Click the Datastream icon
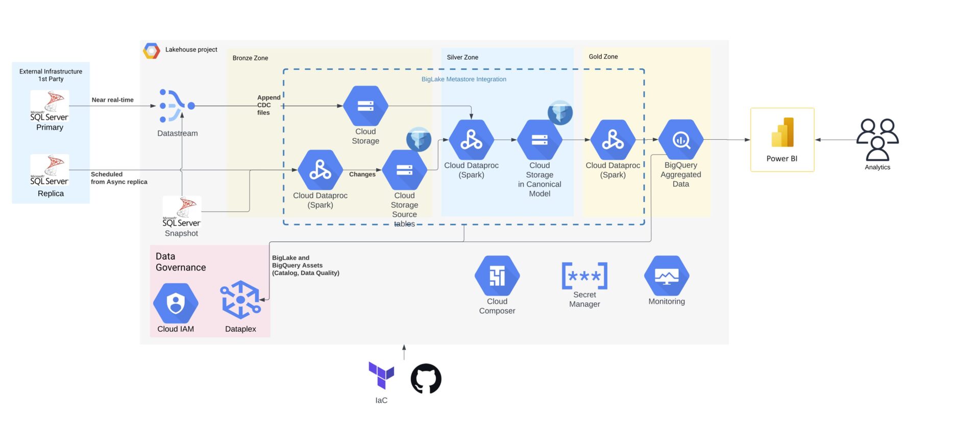Viewport: 980px width, 442px height. 176,106
